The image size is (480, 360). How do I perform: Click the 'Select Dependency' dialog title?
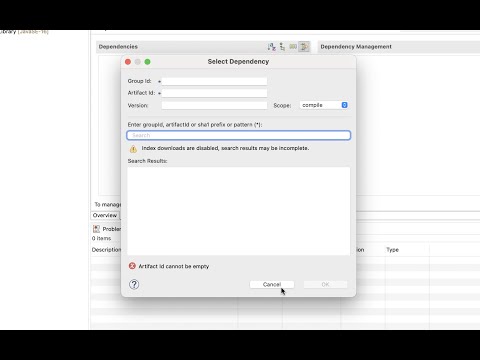(x=238, y=62)
